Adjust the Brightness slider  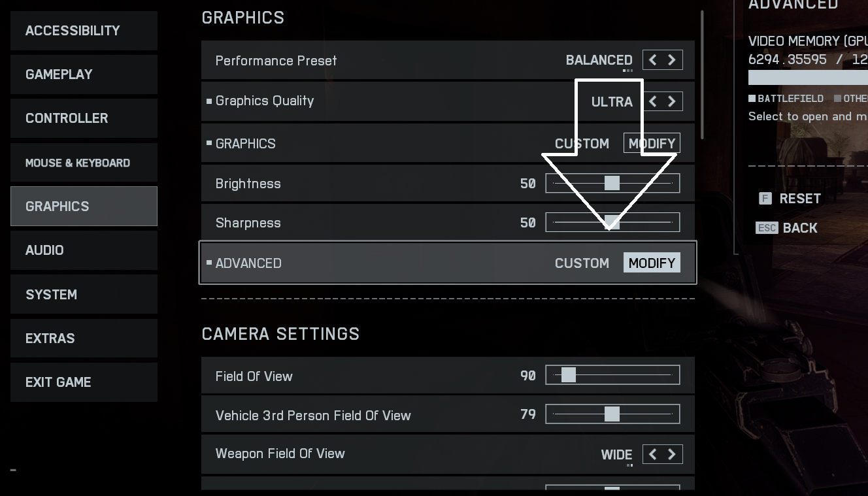tap(612, 184)
